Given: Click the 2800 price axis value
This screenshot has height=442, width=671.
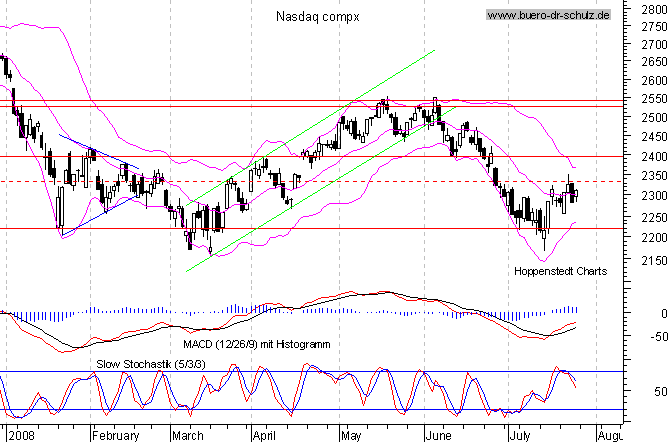Looking at the screenshot, I should click(x=654, y=9).
